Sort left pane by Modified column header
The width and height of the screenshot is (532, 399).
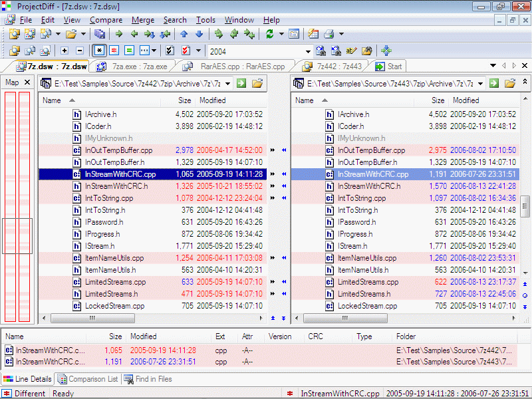click(212, 100)
